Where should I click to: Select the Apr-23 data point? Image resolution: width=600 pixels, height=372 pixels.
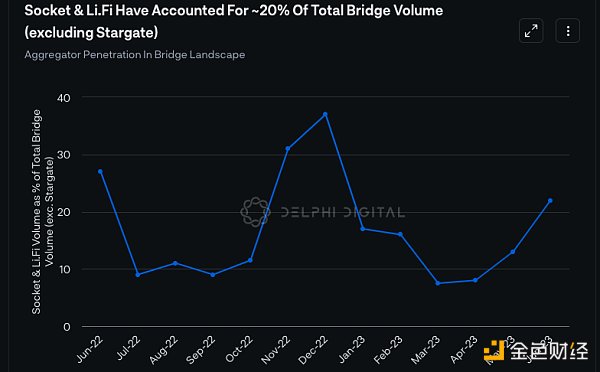coord(475,280)
